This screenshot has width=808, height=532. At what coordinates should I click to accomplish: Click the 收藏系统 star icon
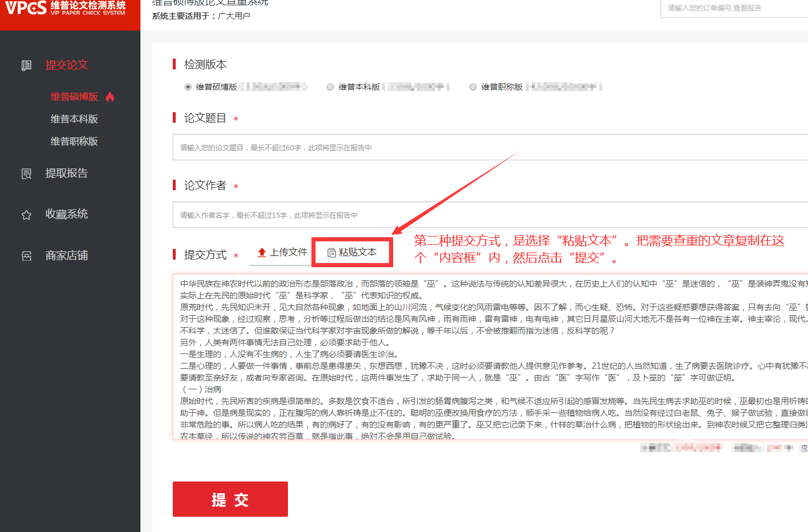(26, 215)
